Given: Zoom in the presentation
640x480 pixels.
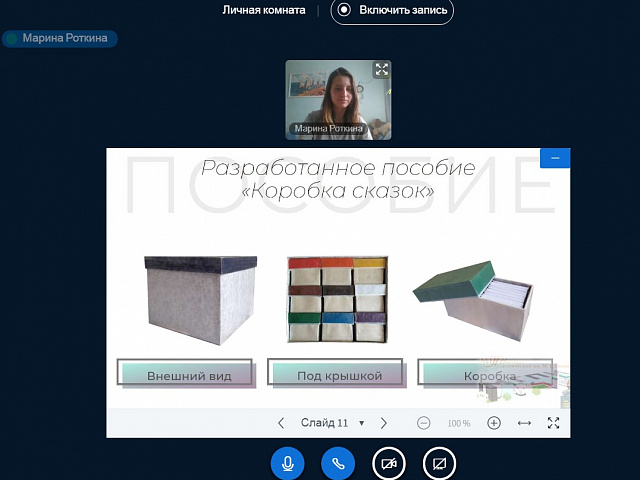Looking at the screenshot, I should point(493,423).
